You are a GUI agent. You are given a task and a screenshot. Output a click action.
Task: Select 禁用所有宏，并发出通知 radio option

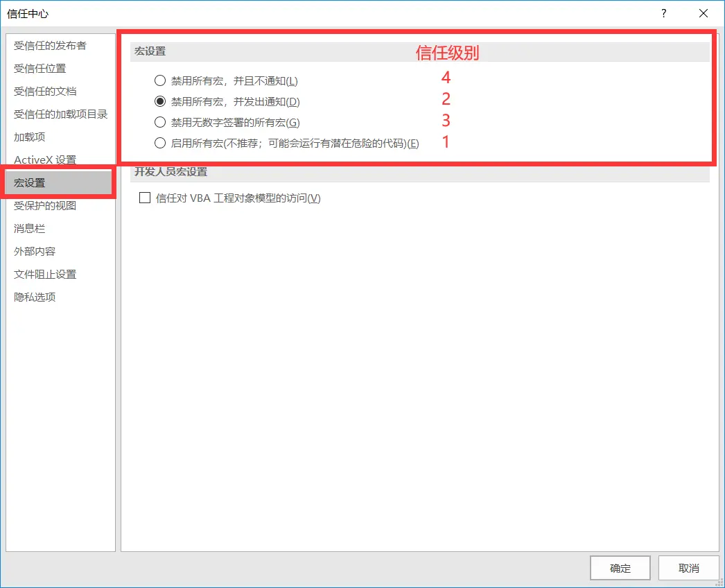point(160,101)
